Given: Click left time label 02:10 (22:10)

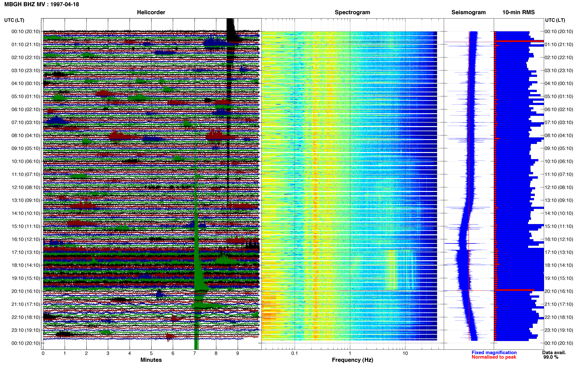Looking at the screenshot, I should (26, 57).
